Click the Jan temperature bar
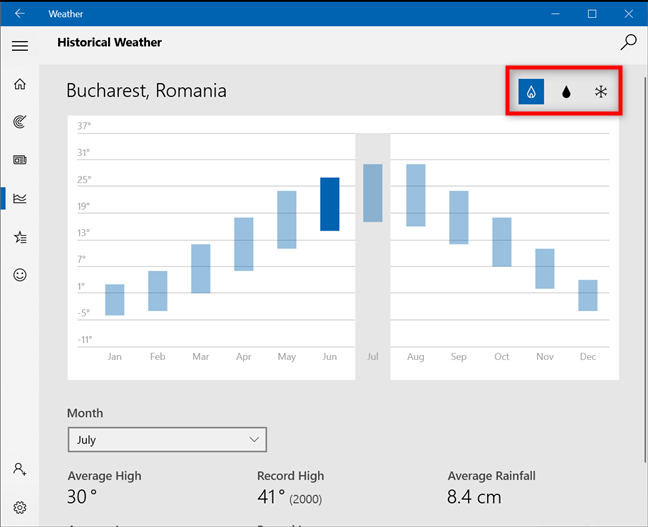The image size is (648, 527). [115, 299]
